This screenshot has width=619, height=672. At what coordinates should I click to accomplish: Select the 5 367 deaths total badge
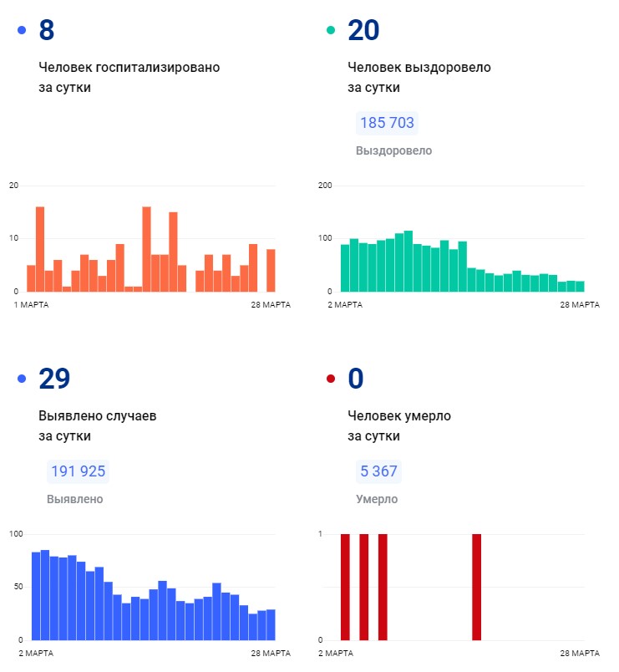click(378, 471)
